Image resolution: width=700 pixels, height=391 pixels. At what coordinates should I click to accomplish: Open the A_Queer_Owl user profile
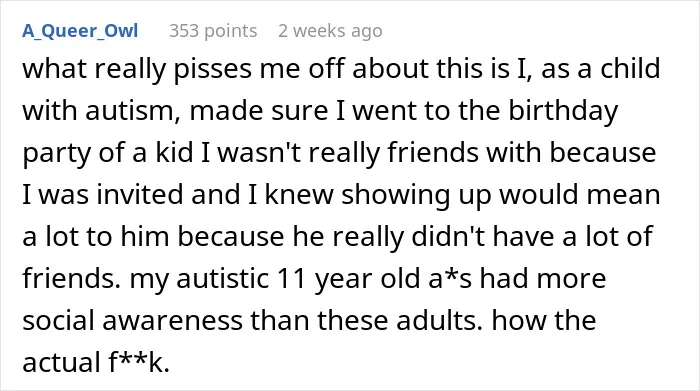pos(80,31)
